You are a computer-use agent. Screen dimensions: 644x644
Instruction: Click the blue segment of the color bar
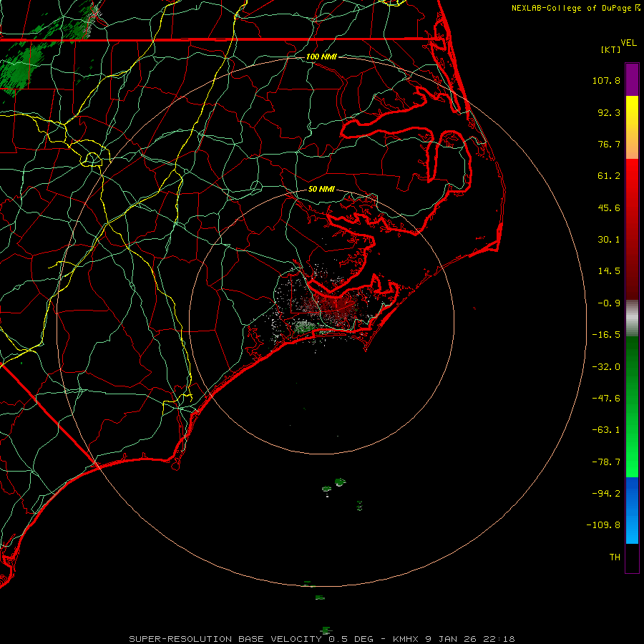pos(632,510)
